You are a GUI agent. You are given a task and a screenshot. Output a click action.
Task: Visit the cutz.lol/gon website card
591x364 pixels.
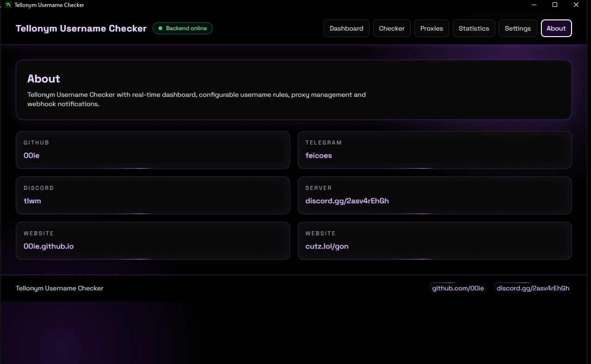(434, 240)
